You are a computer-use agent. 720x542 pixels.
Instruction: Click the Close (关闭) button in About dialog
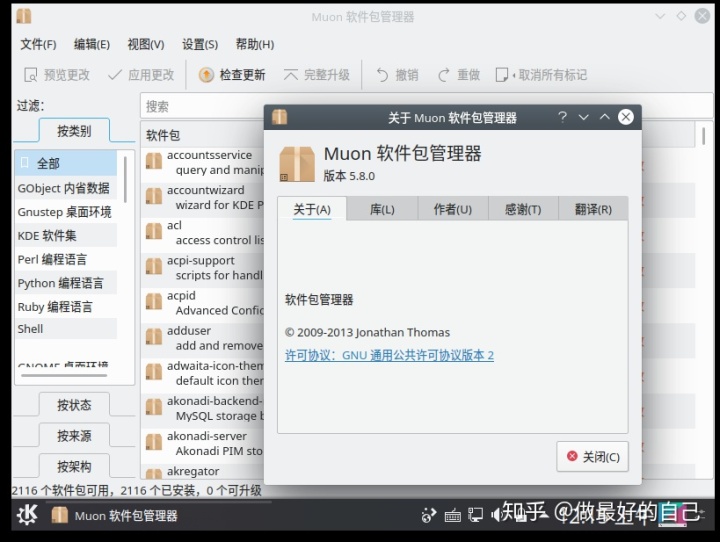point(592,457)
